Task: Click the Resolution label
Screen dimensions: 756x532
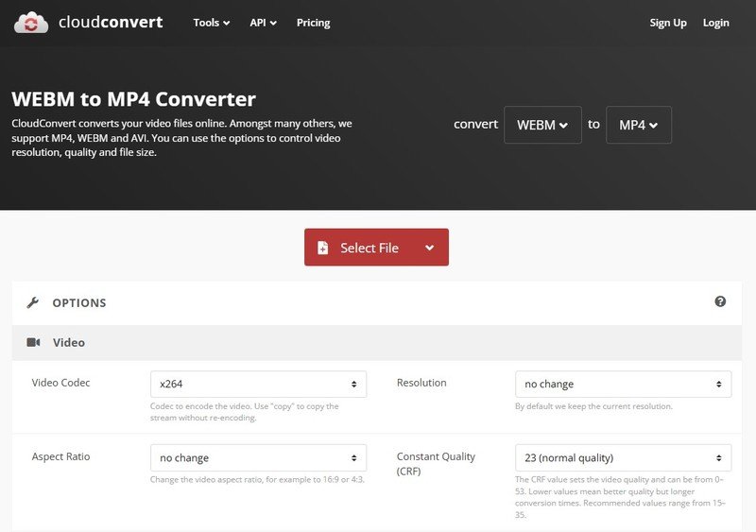Action: (x=421, y=383)
